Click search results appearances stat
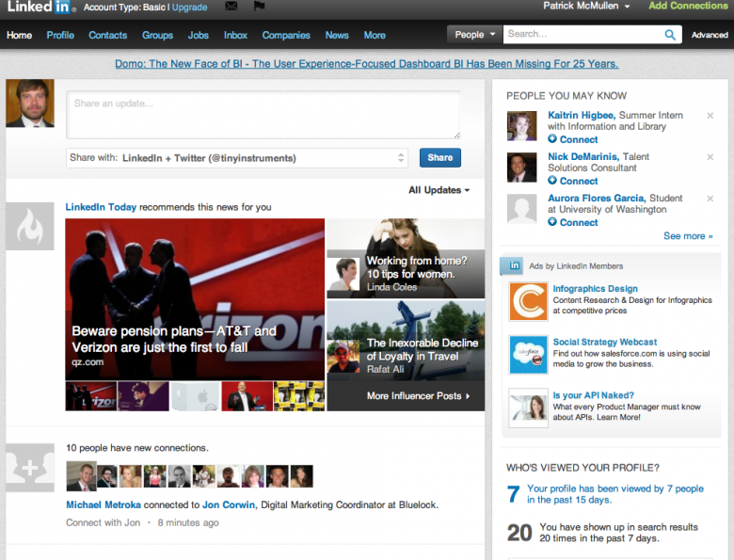Image resolution: width=734 pixels, height=560 pixels. (603, 533)
